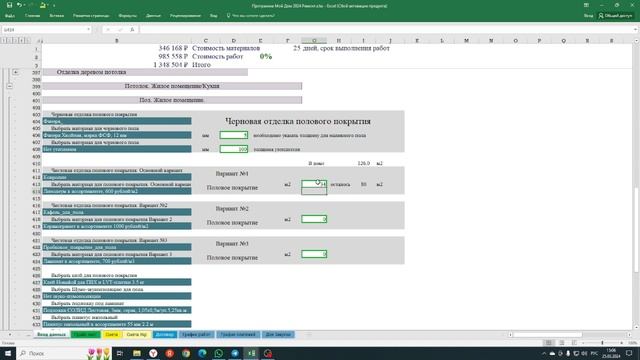The image size is (640, 360).
Task: Open the 'Пробковое_покрытие_для_пола' dropdown cell
Action: [x=117, y=247]
